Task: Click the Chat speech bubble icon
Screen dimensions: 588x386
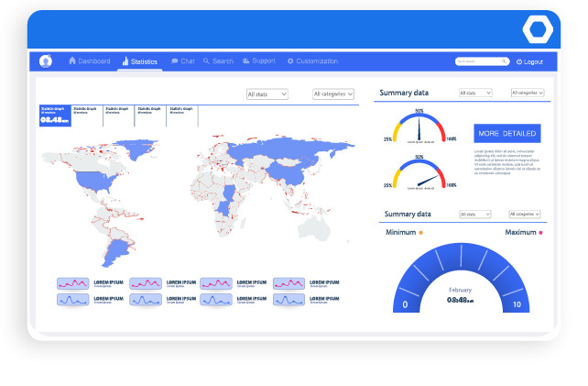Action: pos(174,61)
